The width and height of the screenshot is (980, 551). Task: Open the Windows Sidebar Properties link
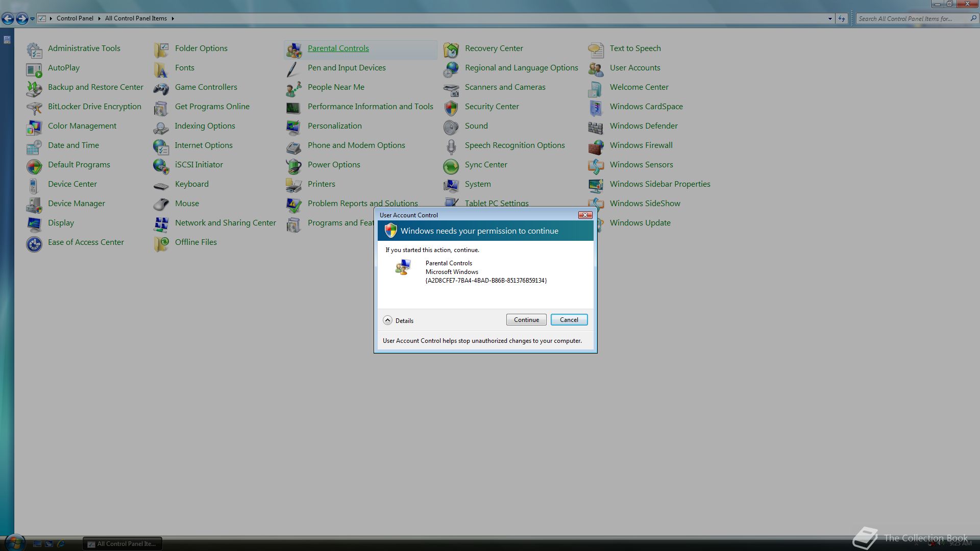coord(660,184)
